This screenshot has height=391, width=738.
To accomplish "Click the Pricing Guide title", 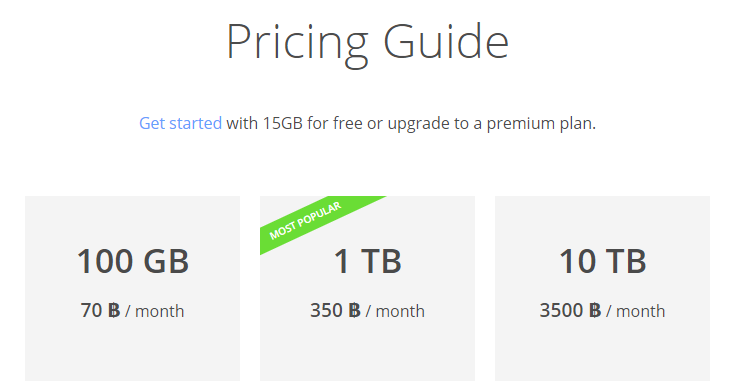I will [x=368, y=42].
